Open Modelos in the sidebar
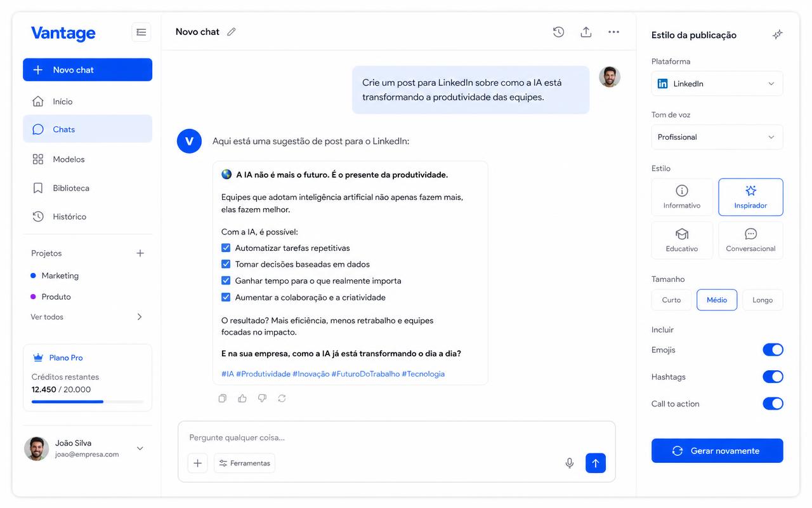The height and width of the screenshot is (508, 812). point(88,159)
